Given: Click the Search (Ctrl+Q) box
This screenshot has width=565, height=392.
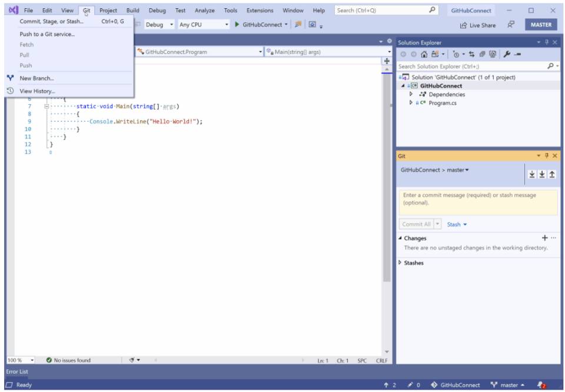Looking at the screenshot, I should [x=386, y=11].
